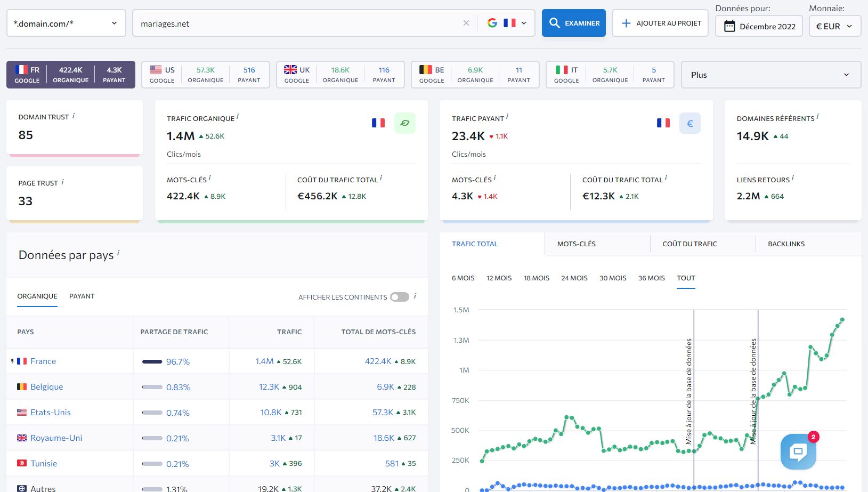Image resolution: width=868 pixels, height=492 pixels.
Task: Select the FR Google database tab
Action: (71, 75)
